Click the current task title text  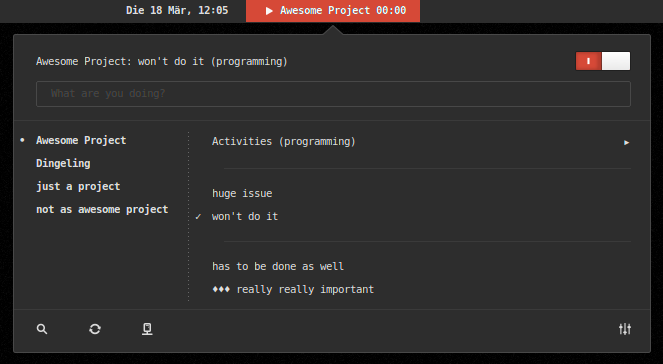162,61
